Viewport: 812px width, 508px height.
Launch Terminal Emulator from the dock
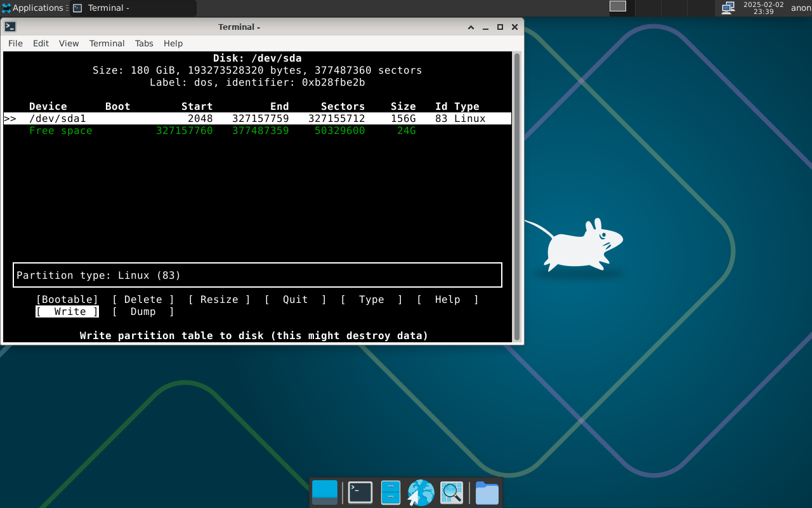(x=360, y=493)
